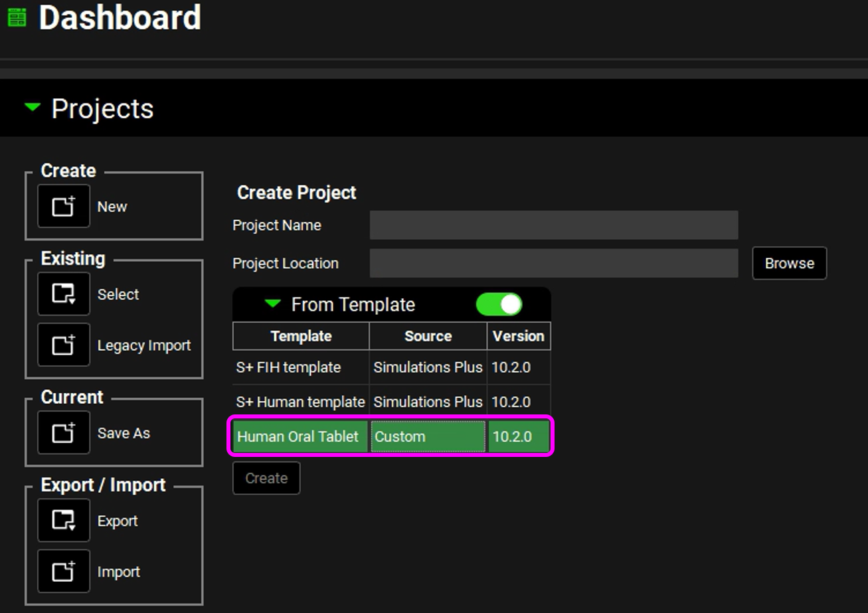Open the Legacy Import icon

(x=64, y=345)
